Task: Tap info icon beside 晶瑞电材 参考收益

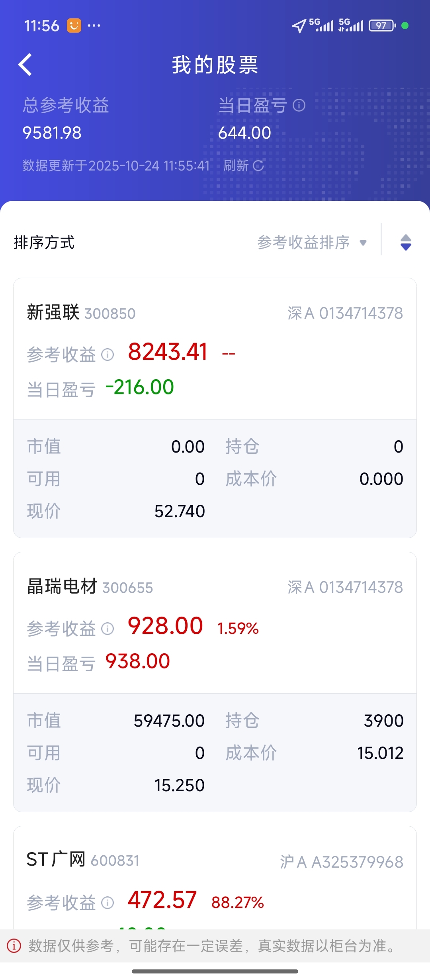Action: [x=107, y=628]
